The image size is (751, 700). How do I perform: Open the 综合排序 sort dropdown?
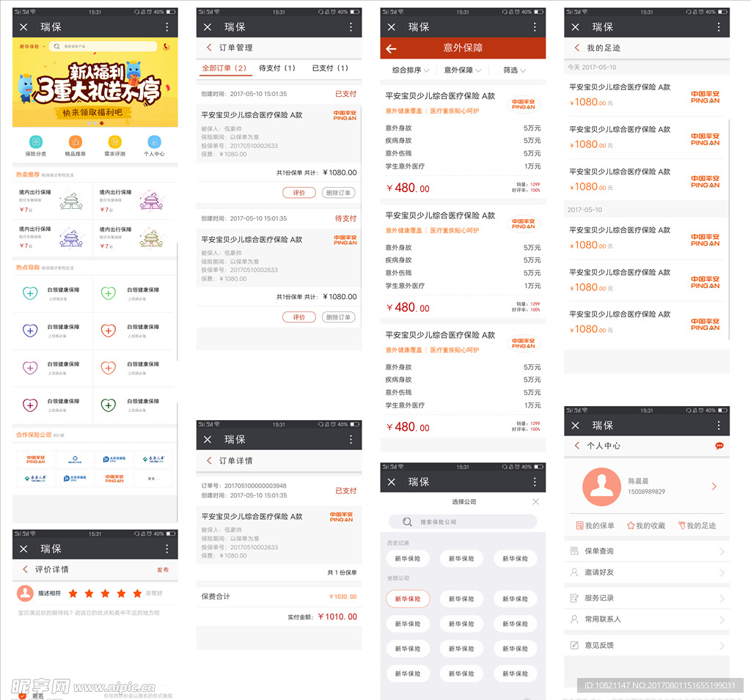(411, 70)
